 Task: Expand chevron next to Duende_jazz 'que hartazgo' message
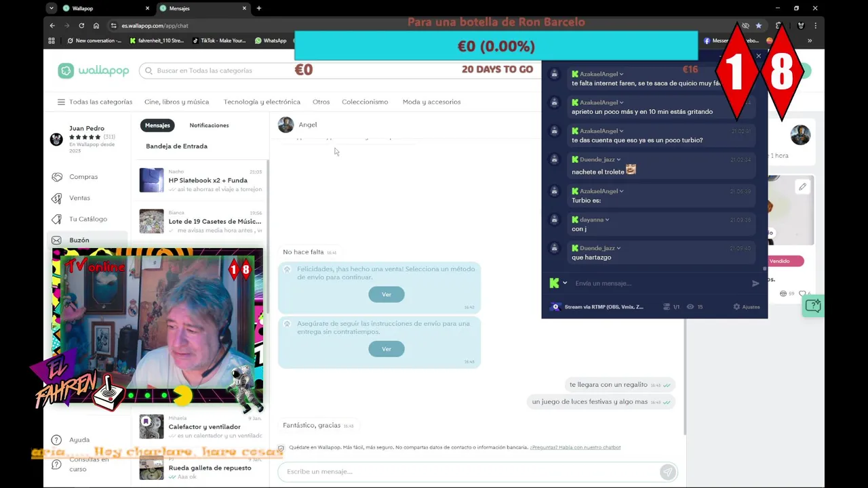(x=618, y=248)
